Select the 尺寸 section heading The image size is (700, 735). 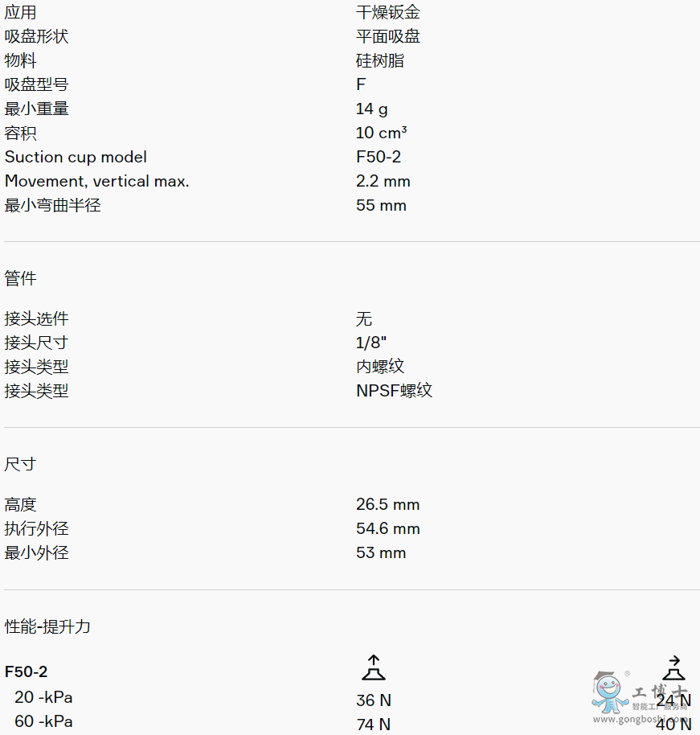21,465
